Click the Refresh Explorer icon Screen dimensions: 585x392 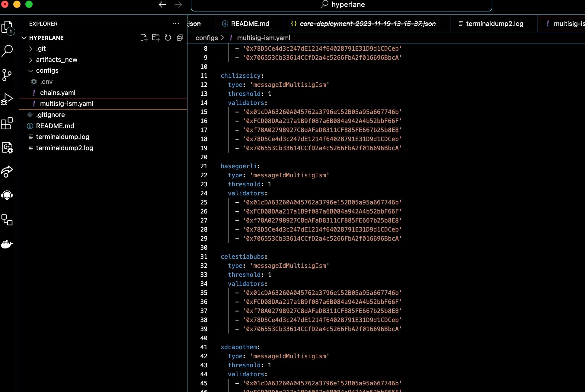[x=168, y=38]
